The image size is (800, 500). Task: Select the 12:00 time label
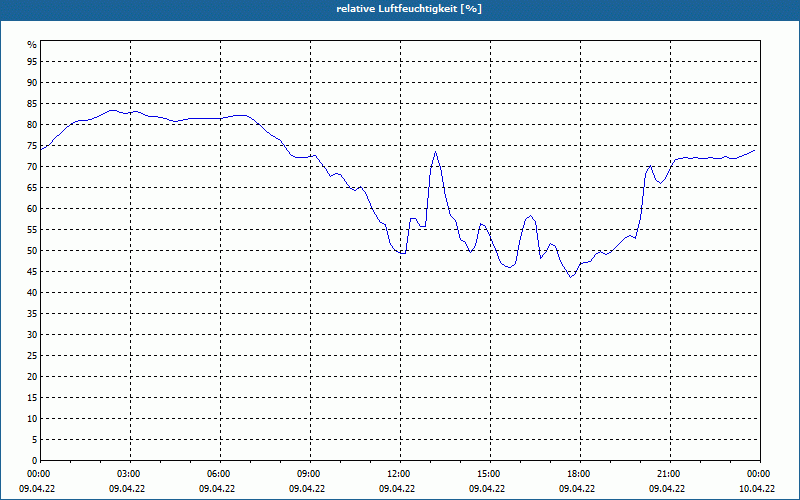(x=400, y=474)
